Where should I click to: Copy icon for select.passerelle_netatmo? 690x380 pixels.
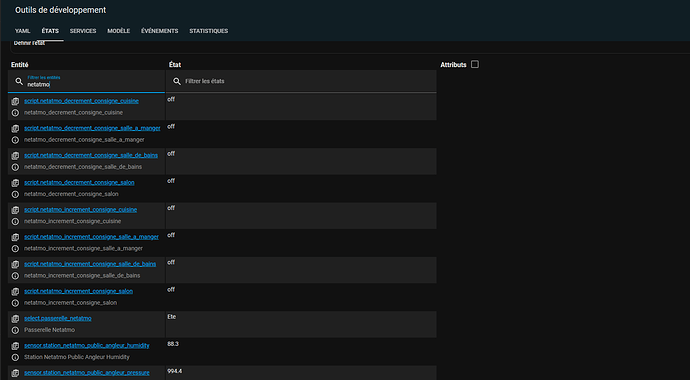click(15, 318)
